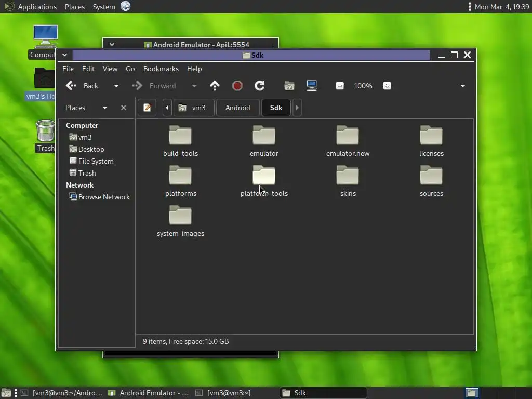Open the Help menu
This screenshot has height=399, width=532.
tap(194, 69)
